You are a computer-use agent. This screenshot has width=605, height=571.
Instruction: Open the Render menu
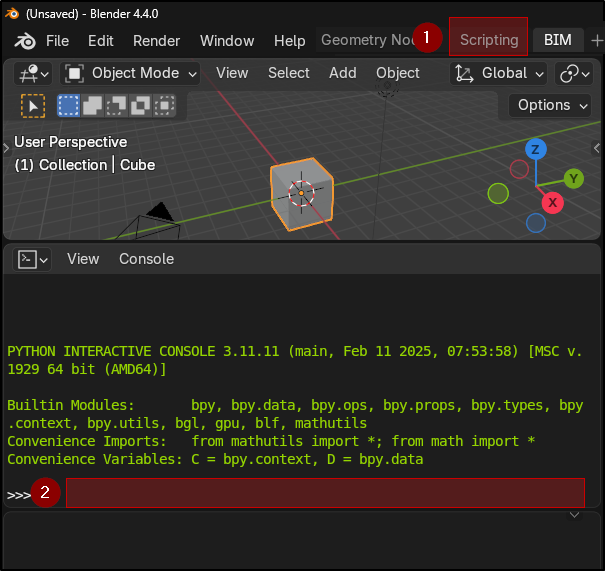tap(156, 41)
